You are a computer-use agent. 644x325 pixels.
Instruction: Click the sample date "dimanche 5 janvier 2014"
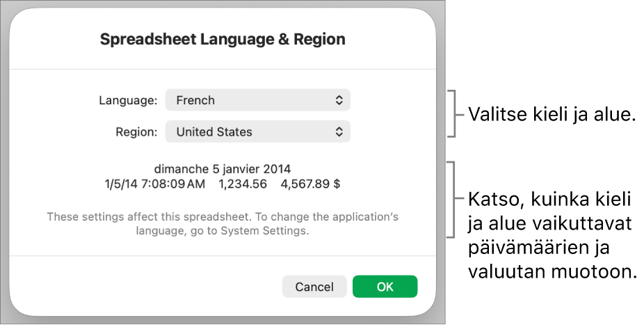click(223, 168)
